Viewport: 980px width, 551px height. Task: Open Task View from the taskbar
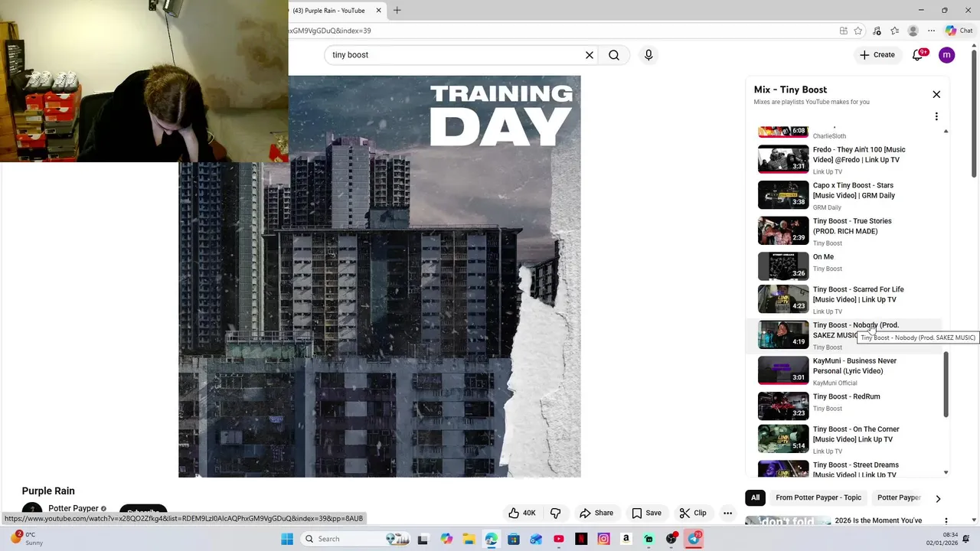(423, 539)
